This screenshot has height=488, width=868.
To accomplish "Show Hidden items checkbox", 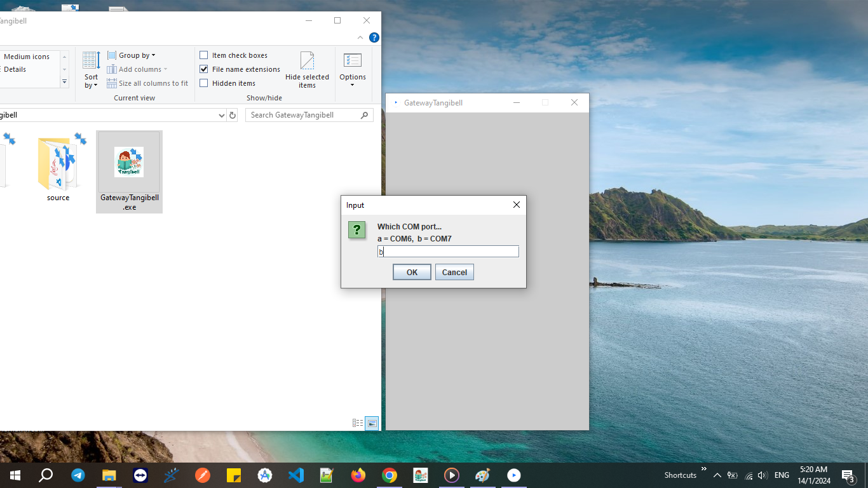I will point(204,83).
